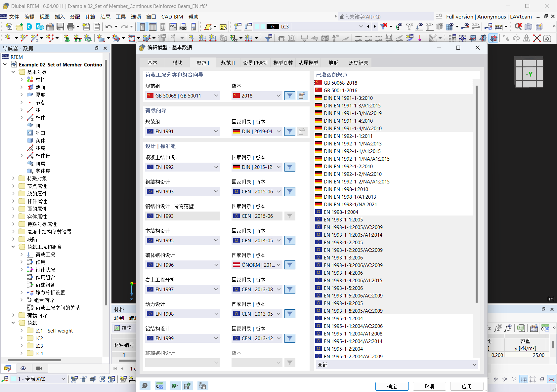Switch navigator to the Views camera tab
The image size is (557, 392).
pyautogui.click(x=39, y=368)
